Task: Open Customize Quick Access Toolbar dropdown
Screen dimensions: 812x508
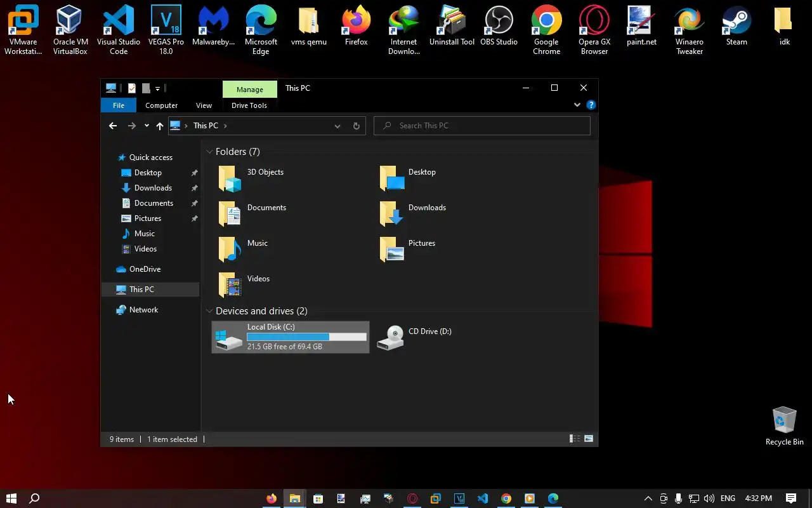Action: tap(157, 88)
